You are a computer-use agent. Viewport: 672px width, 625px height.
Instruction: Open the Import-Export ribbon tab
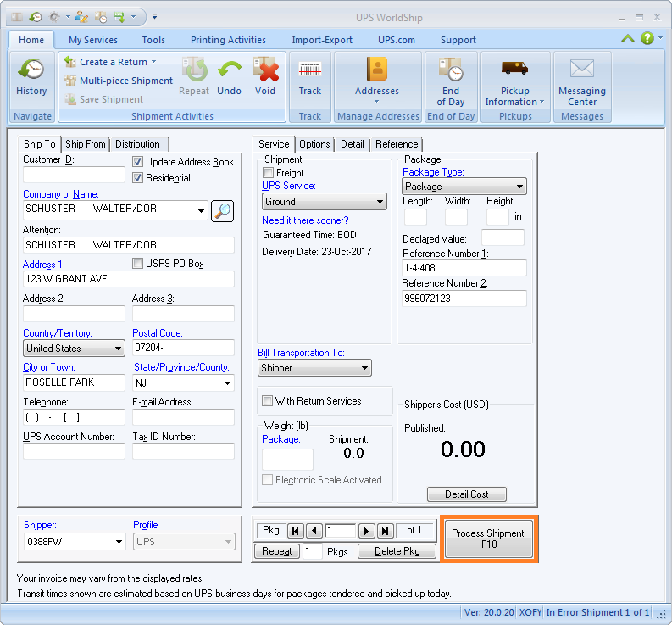pyautogui.click(x=322, y=40)
